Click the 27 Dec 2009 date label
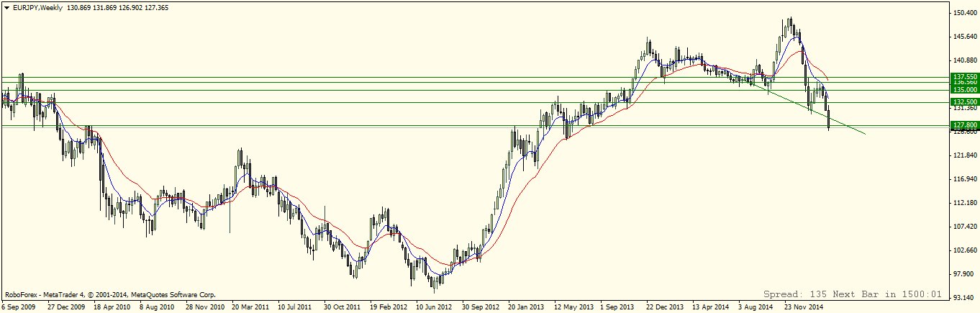980x313 pixels. [x=66, y=307]
